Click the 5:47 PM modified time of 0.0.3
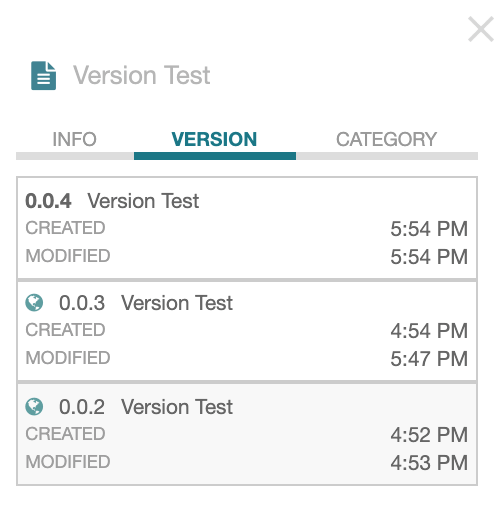The image size is (502, 506). (429, 359)
